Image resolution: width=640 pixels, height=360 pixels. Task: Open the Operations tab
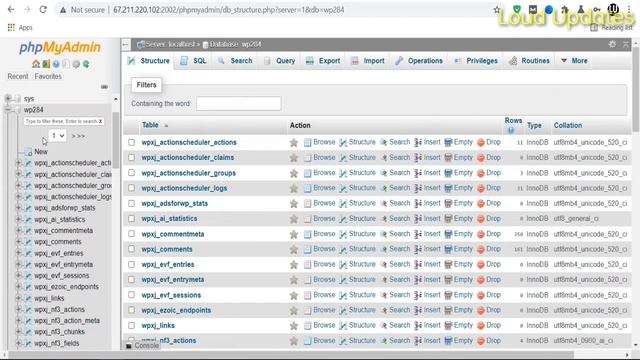click(x=419, y=61)
